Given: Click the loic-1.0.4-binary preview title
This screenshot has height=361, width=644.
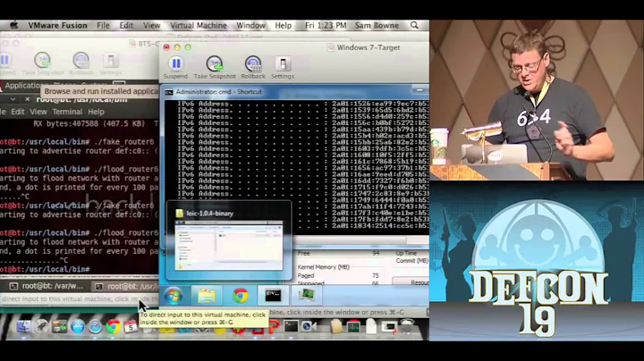Looking at the screenshot, I should [210, 214].
